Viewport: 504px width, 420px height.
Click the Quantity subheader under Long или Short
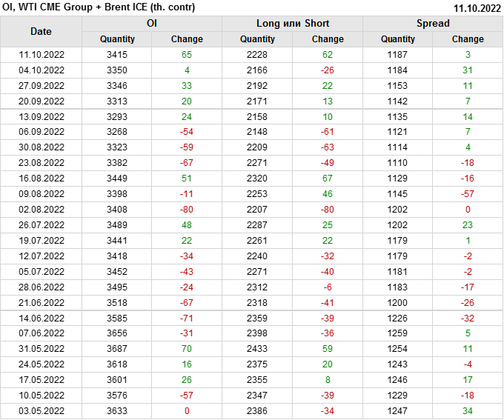pyautogui.click(x=257, y=39)
